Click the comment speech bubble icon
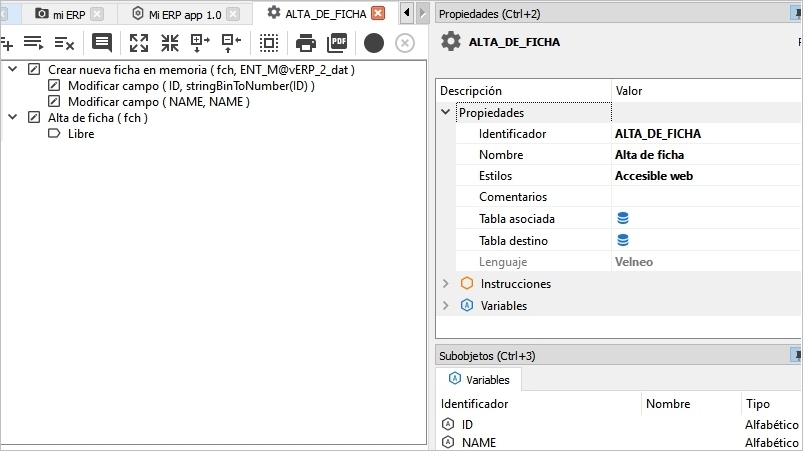Image resolution: width=803 pixels, height=451 pixels. pos(101,43)
